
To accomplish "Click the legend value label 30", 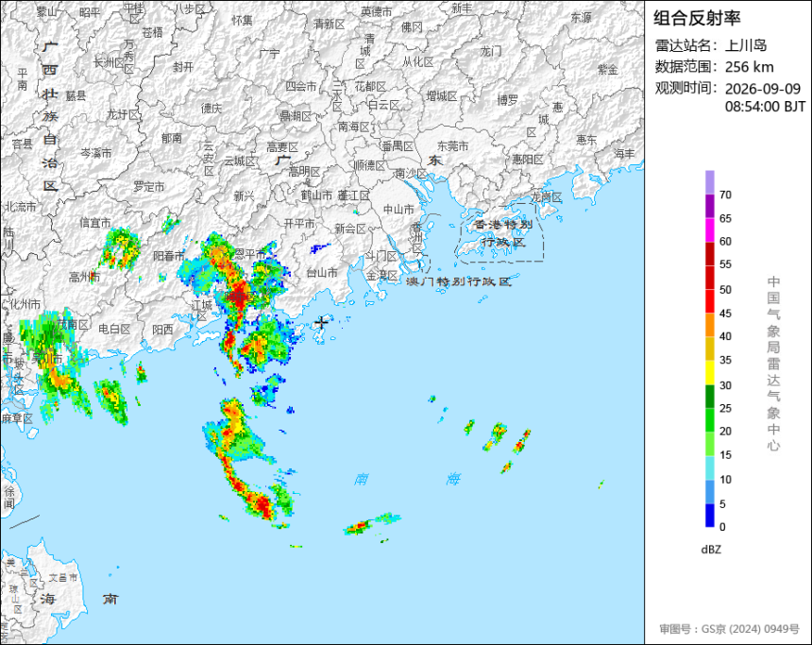I will [725, 385].
